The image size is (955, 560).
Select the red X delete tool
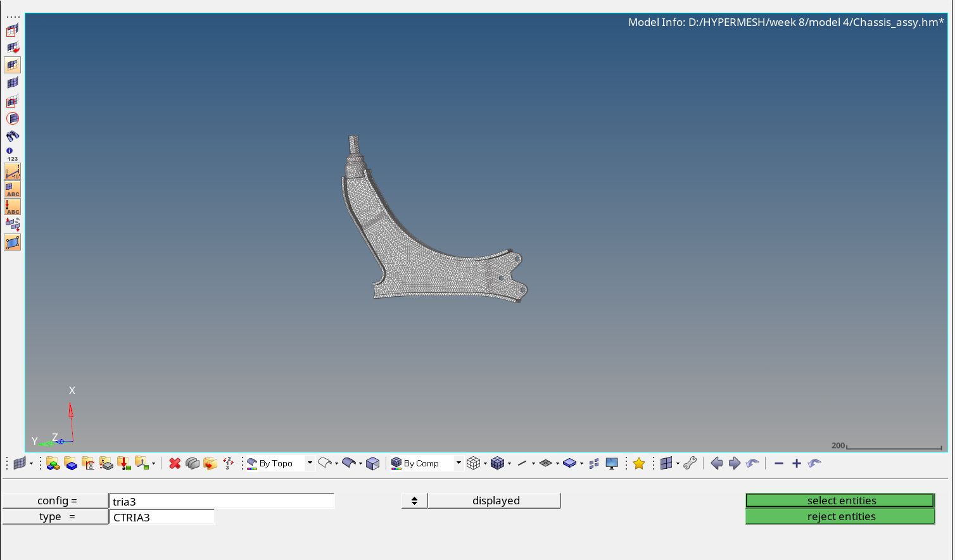[x=175, y=463]
